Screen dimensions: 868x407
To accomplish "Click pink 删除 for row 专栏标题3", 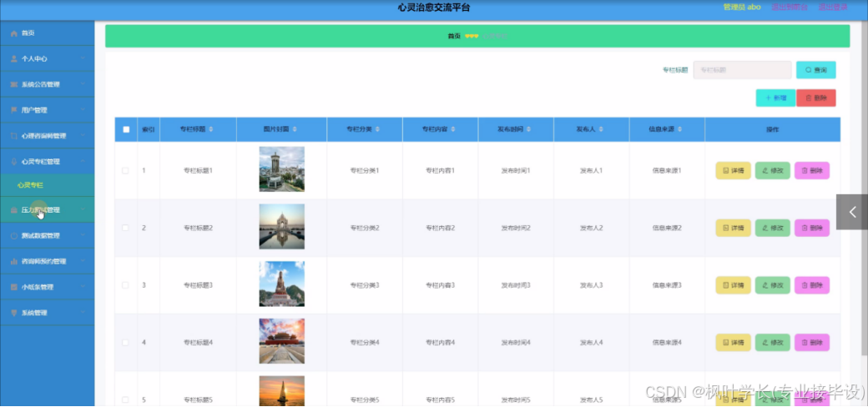I will click(x=811, y=285).
